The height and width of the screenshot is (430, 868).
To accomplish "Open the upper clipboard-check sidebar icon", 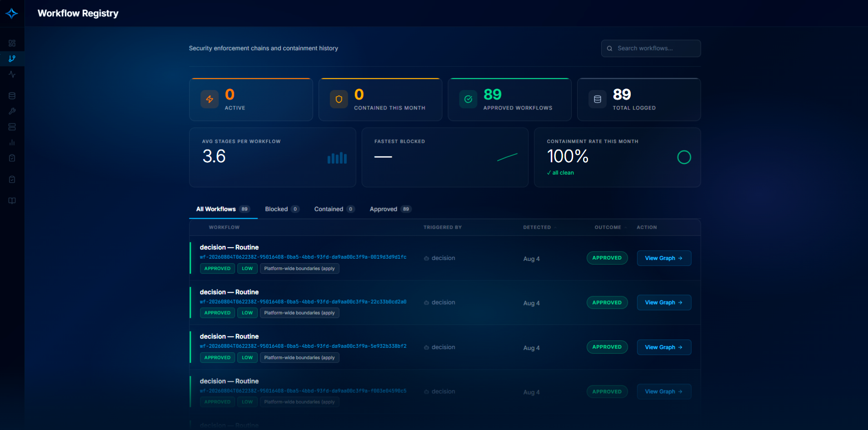I will [x=12, y=158].
